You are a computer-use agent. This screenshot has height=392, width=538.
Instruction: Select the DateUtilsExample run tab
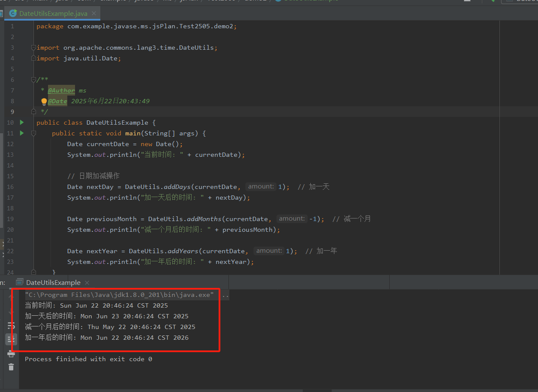(53, 282)
